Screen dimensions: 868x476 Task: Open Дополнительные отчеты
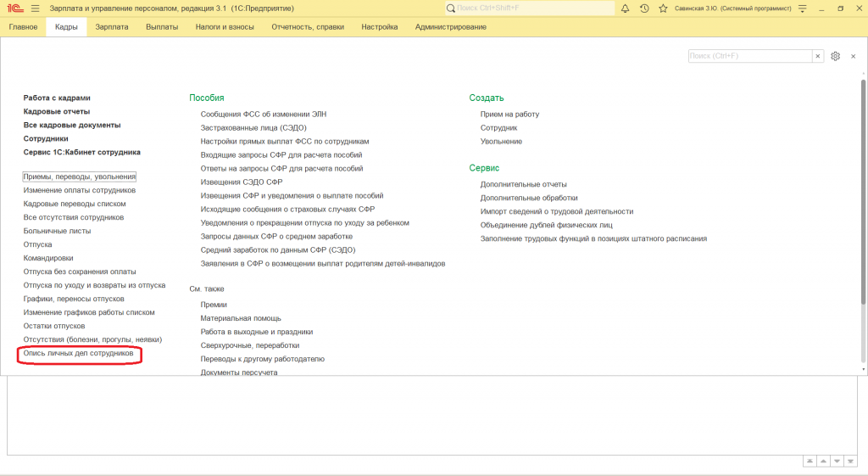[524, 184]
